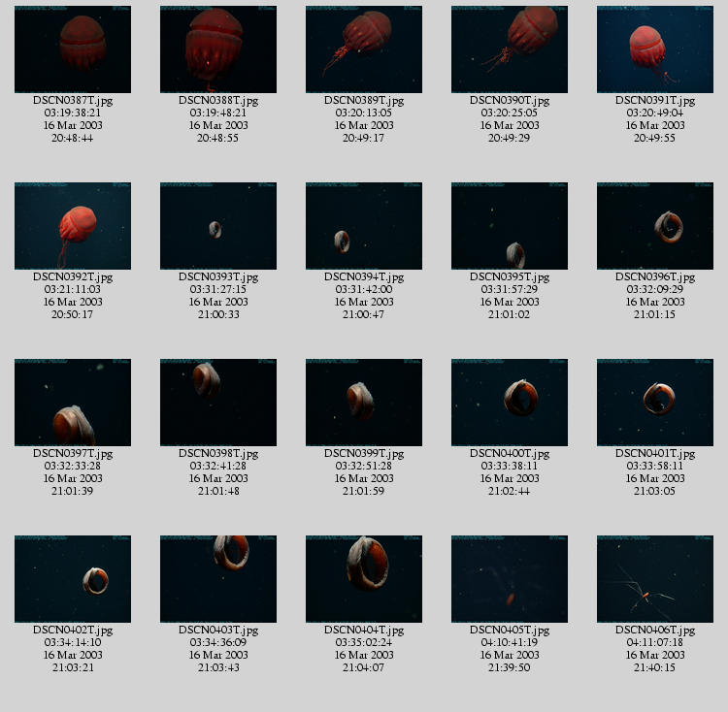The image size is (728, 712).
Task: Open the DSCN0391T.jpg thumbnail
Action: click(655, 49)
